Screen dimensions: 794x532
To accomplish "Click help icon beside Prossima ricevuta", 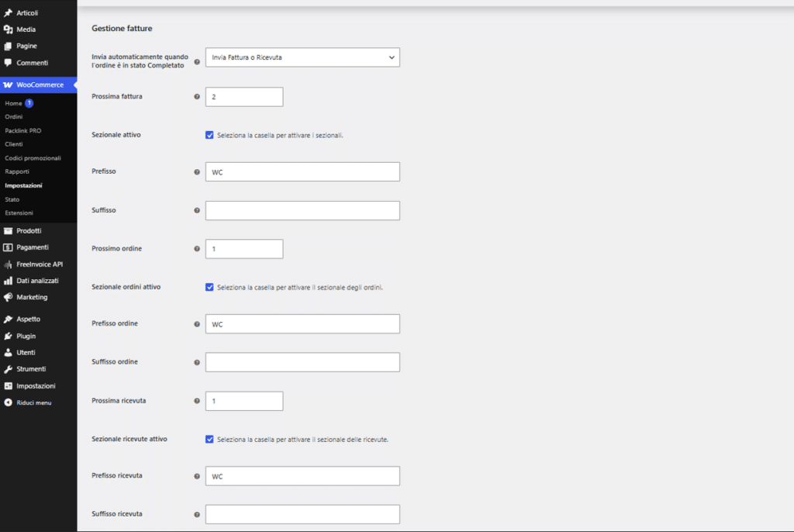I will click(197, 401).
